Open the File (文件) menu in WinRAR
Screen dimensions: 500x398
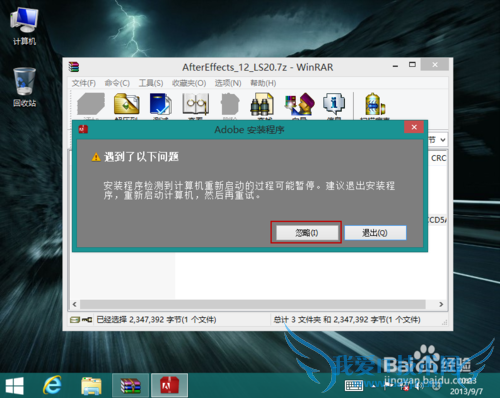coord(84,83)
